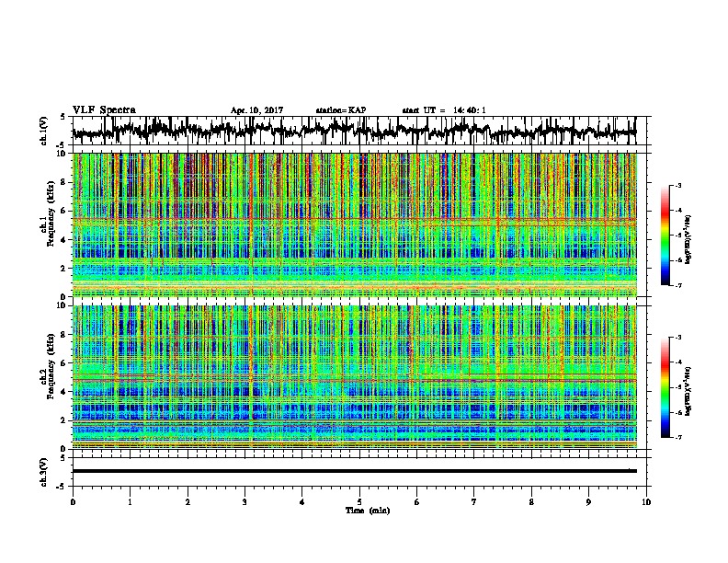Click the "ch.1(V)" waveform axis label
The width and height of the screenshot is (728, 563).
[x=44, y=131]
